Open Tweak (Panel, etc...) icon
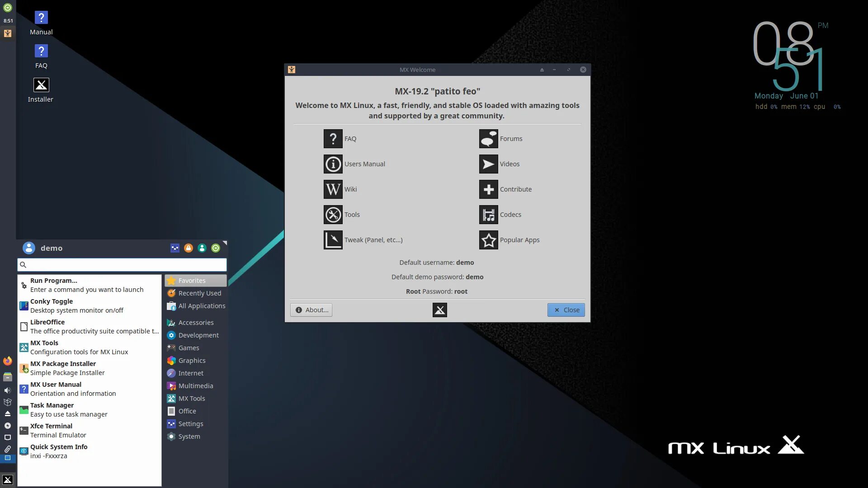This screenshot has width=868, height=488. [x=333, y=240]
